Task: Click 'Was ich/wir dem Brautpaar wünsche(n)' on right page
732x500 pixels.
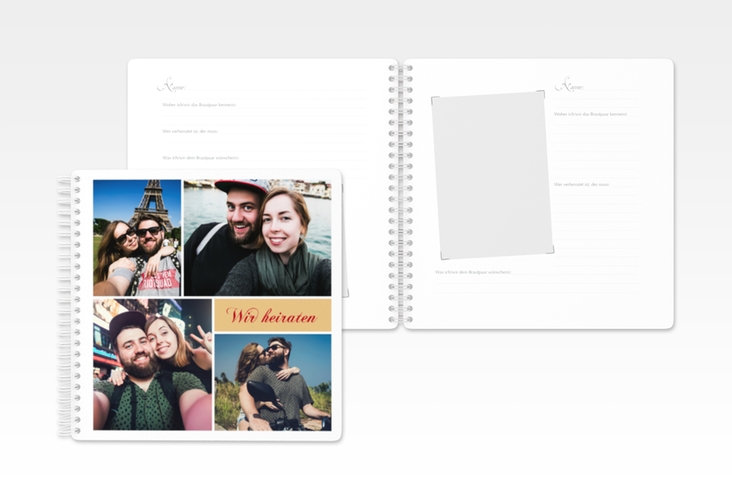Action: pyautogui.click(x=473, y=272)
